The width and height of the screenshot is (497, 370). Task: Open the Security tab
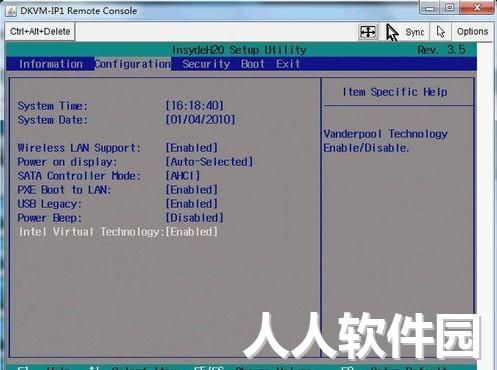(x=206, y=64)
